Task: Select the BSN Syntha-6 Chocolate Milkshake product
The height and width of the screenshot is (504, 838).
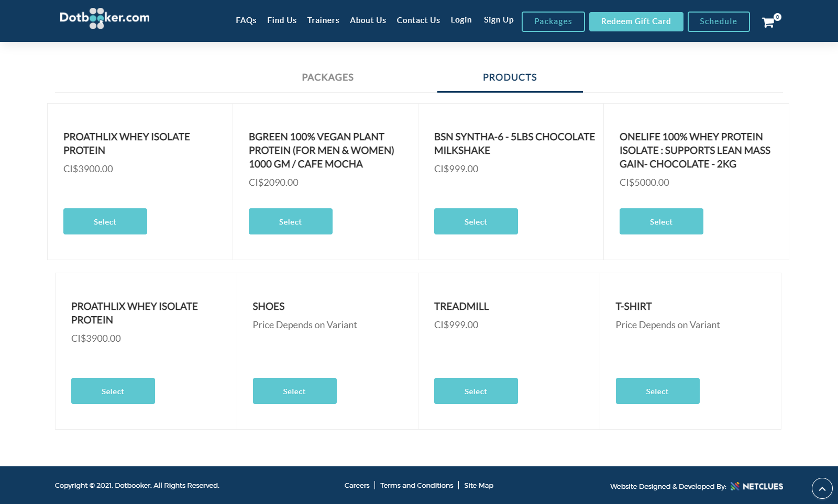Action: pos(476,221)
